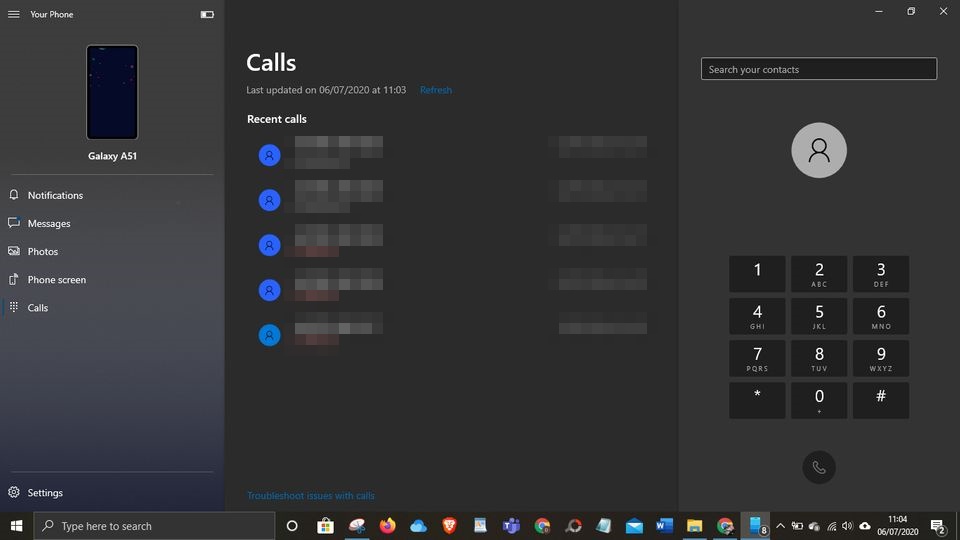Click the phone battery status icon

coord(207,15)
